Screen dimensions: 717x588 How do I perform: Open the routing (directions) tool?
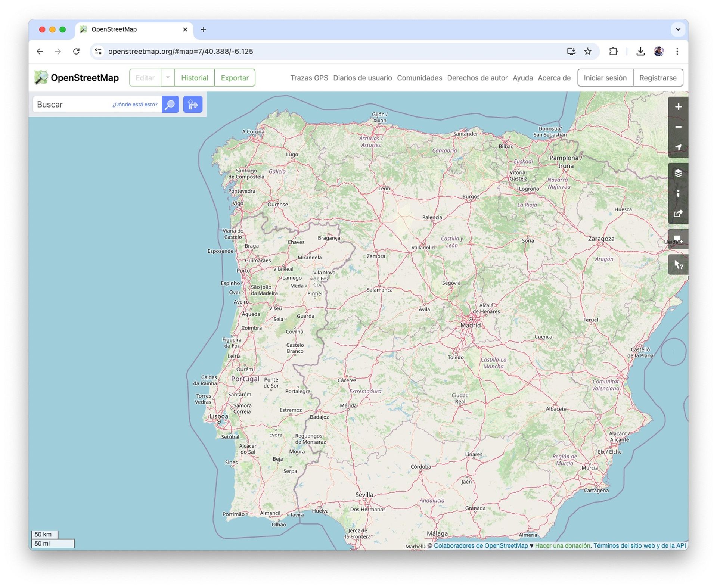point(193,105)
